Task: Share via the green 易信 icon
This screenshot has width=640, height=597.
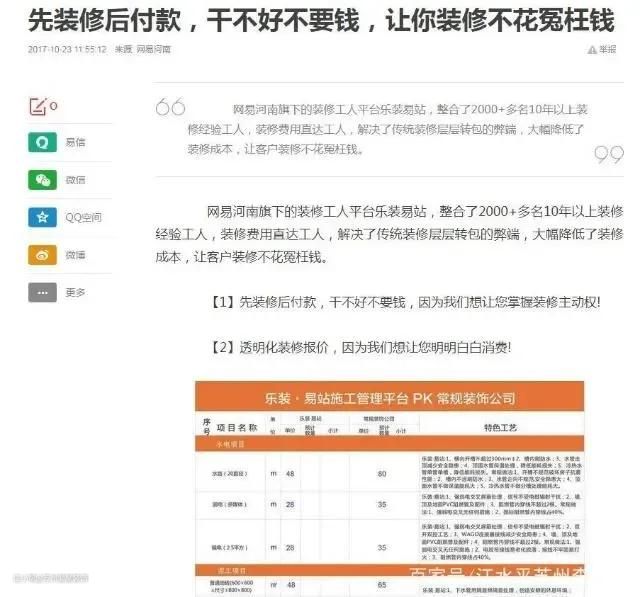Action: coord(42,142)
